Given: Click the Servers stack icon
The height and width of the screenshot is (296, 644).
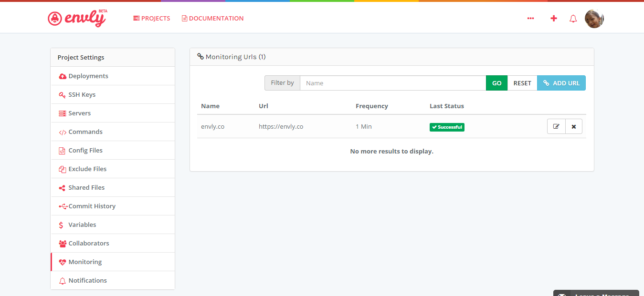Looking at the screenshot, I should click(63, 113).
